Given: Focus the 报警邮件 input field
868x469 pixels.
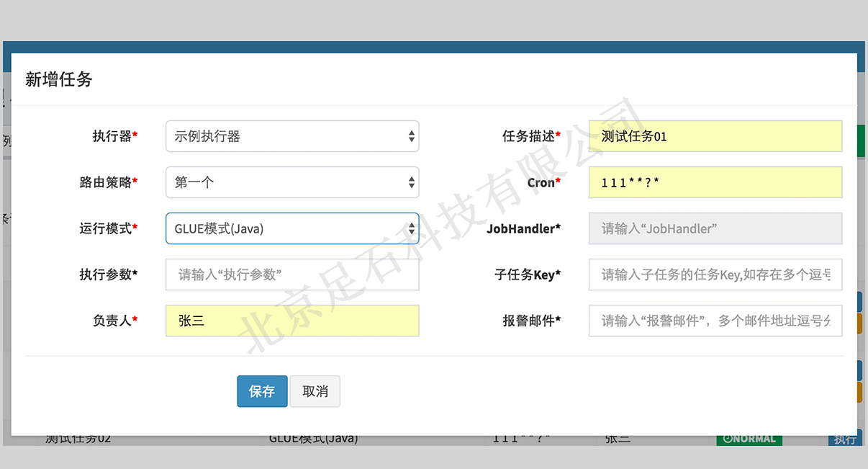Looking at the screenshot, I should coord(715,321).
